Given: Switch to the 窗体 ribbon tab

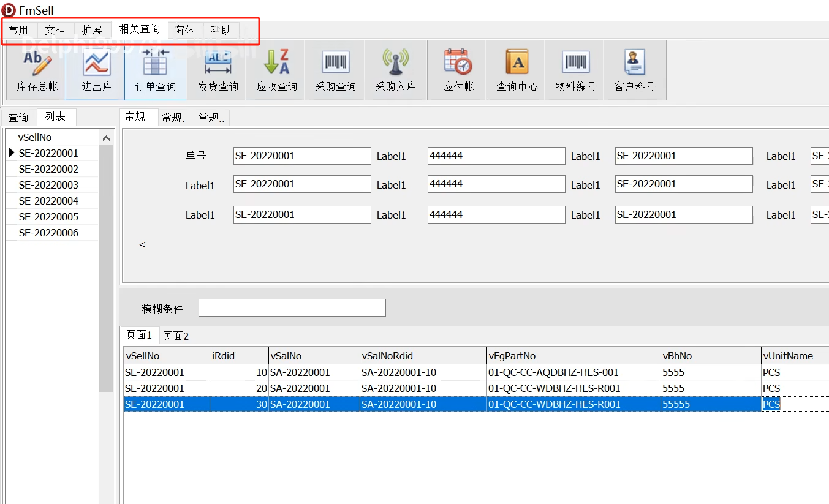Looking at the screenshot, I should 185,30.
